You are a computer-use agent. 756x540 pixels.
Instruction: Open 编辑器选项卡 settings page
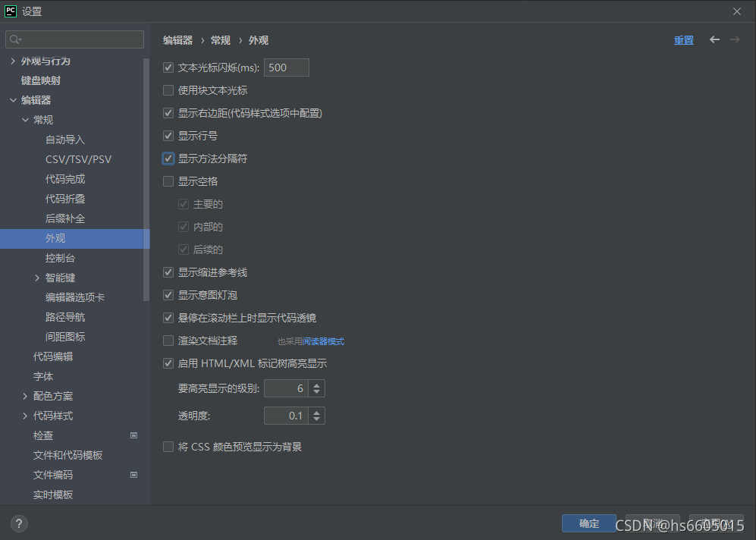75,297
